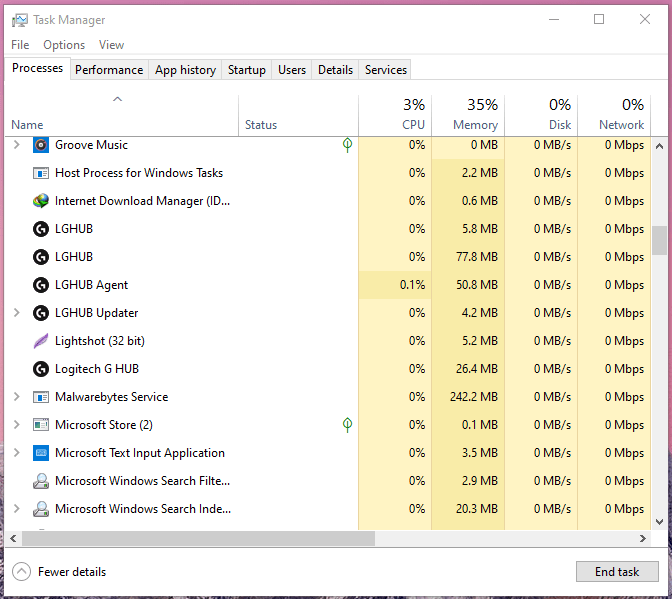
Task: Click the Microsoft Store icon
Action: [x=41, y=425]
